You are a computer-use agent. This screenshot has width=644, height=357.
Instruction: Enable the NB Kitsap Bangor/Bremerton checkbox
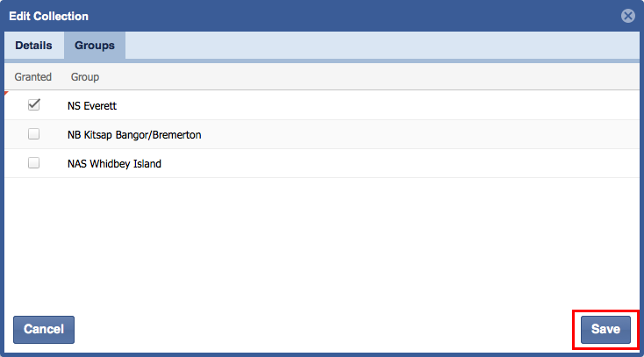point(34,134)
